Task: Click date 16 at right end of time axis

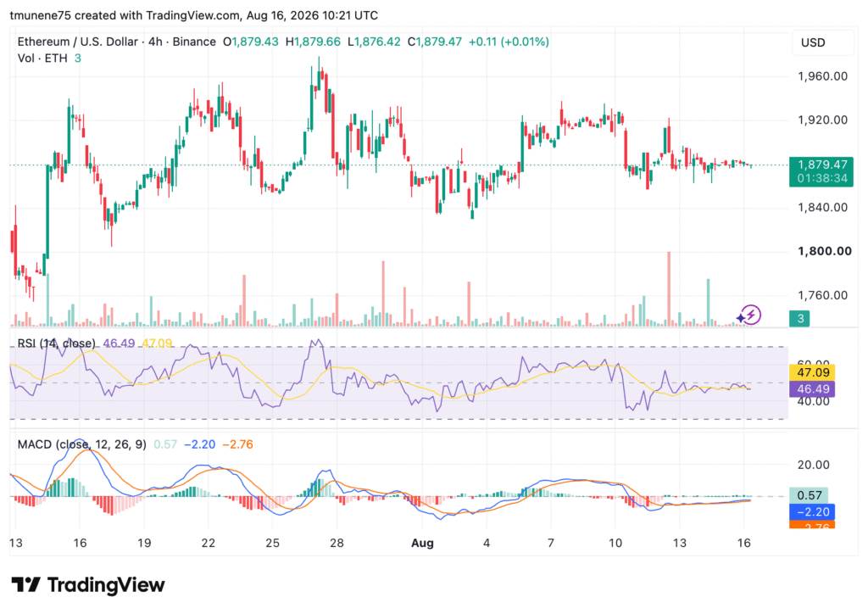Action: (744, 543)
